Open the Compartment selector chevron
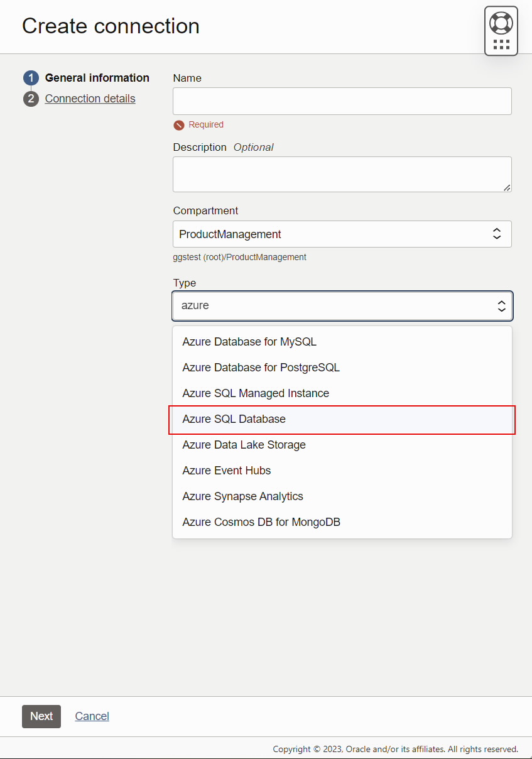This screenshot has width=532, height=759. click(x=497, y=234)
